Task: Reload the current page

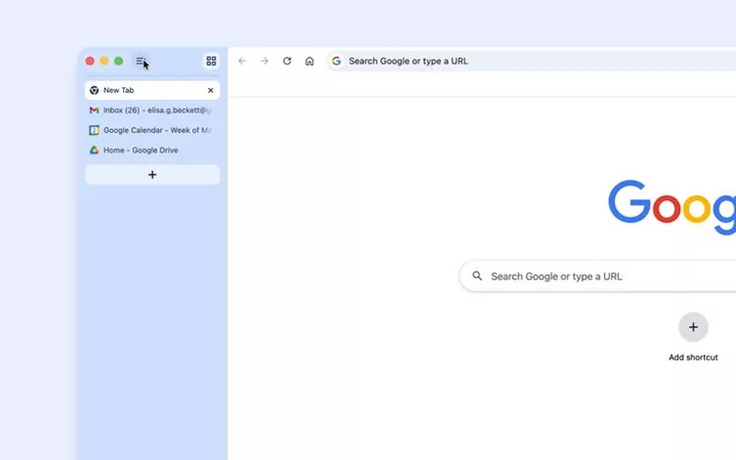Action: (287, 61)
